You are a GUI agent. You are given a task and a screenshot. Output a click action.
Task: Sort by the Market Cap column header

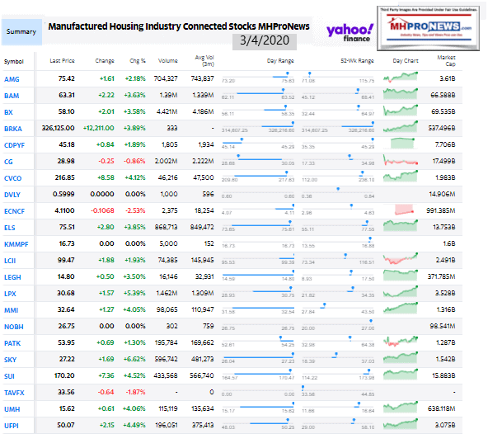click(x=446, y=61)
